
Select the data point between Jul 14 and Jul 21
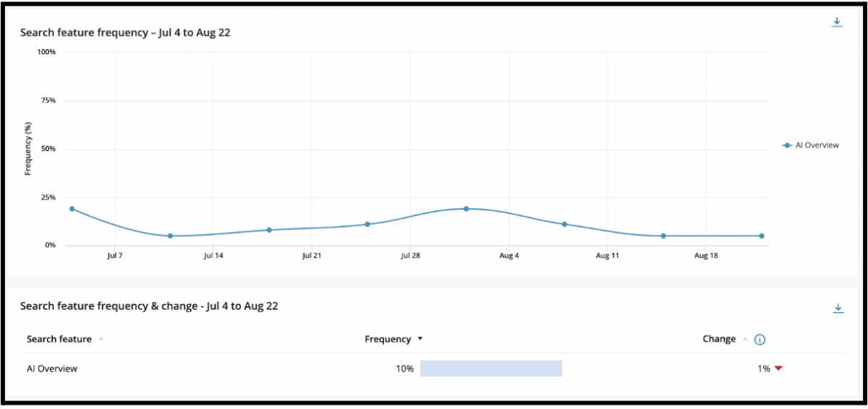(x=269, y=230)
